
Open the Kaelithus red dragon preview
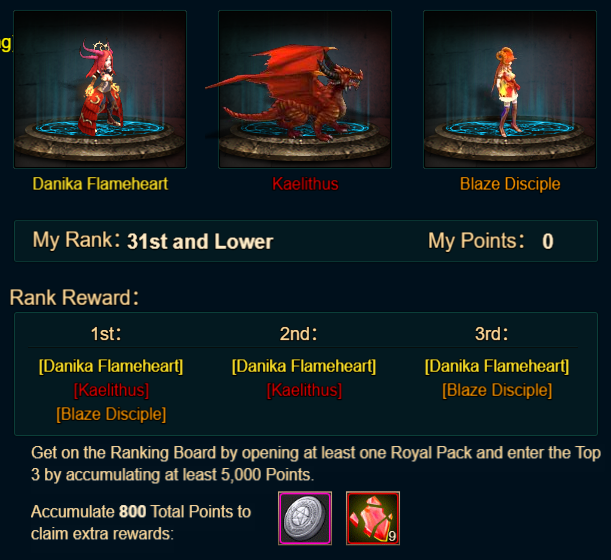click(x=305, y=90)
